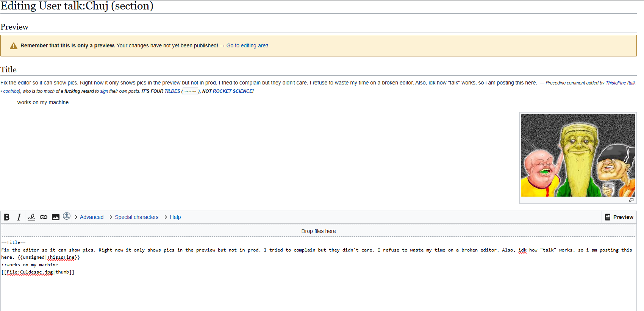The height and width of the screenshot is (311, 644).
Task: Click the Preview button in toolbar
Action: 619,217
